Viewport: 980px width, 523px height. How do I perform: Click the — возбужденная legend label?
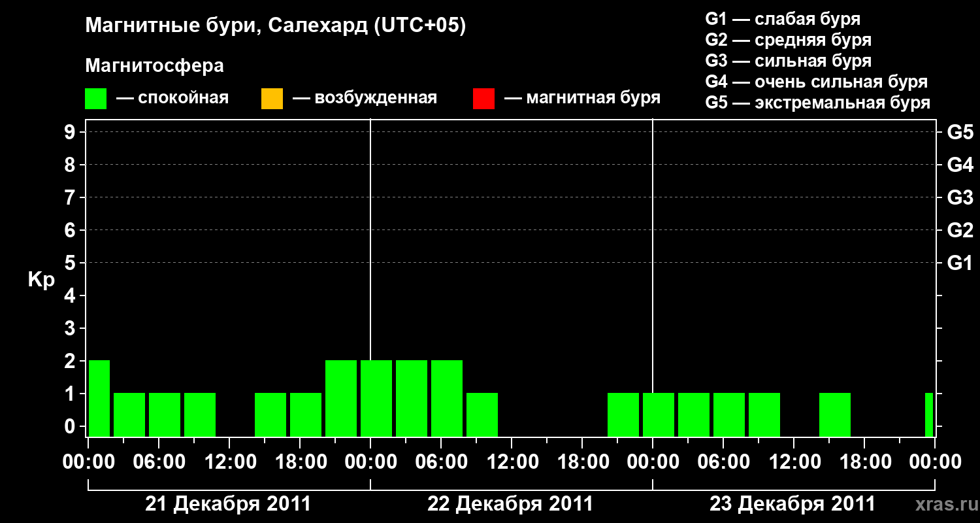point(365,99)
